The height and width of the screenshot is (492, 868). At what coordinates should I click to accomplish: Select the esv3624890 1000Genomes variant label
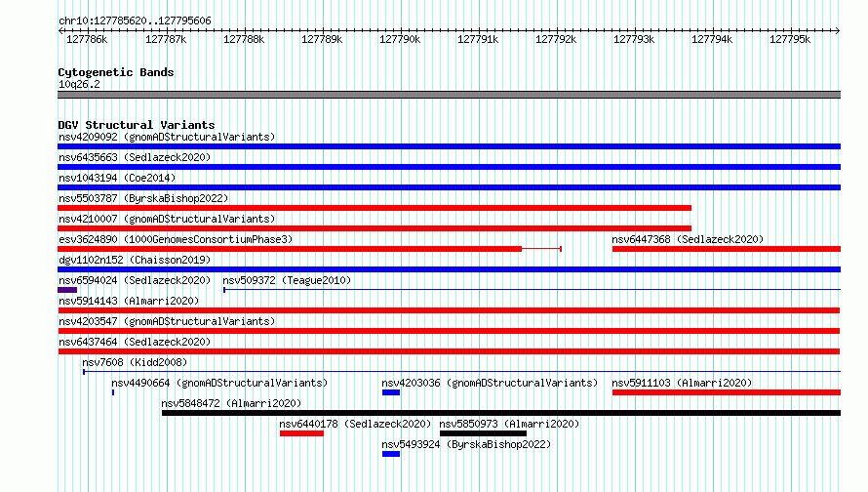coord(176,239)
